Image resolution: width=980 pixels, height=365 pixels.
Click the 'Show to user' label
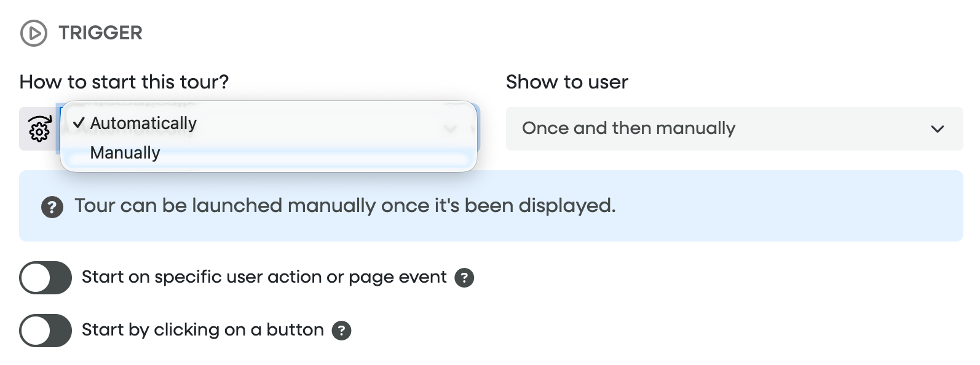pyautogui.click(x=567, y=82)
